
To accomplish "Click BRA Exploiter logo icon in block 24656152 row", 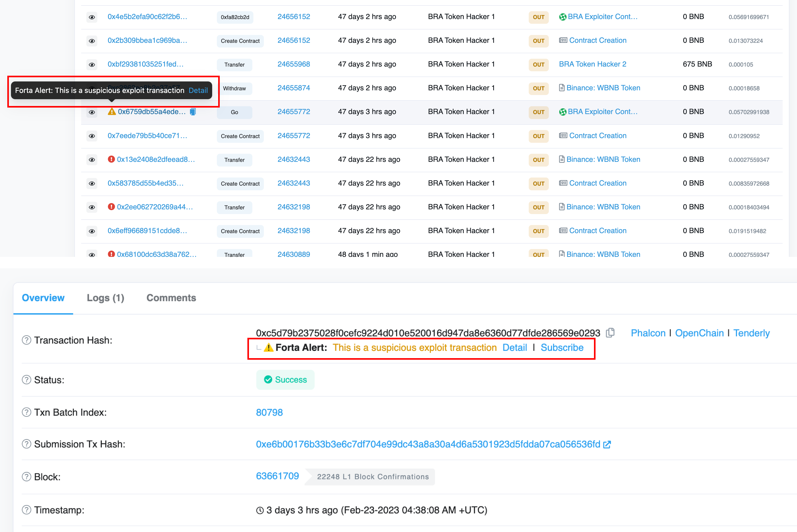I will coord(563,17).
